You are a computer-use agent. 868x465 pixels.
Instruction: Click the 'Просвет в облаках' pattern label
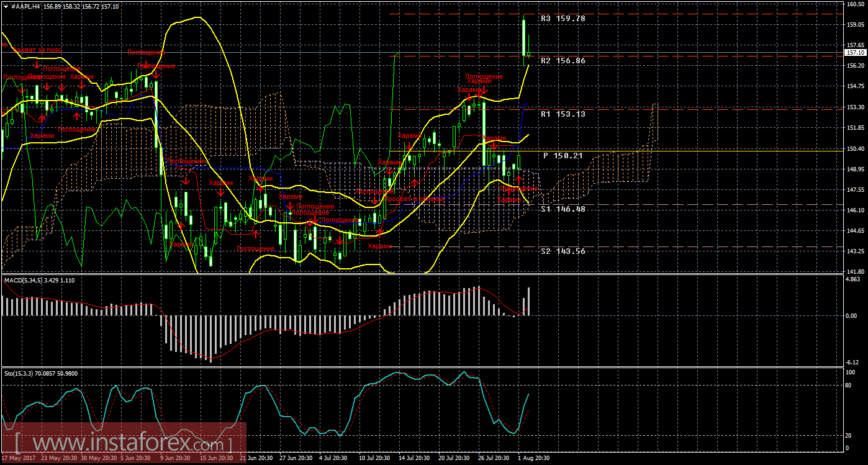click(x=415, y=199)
